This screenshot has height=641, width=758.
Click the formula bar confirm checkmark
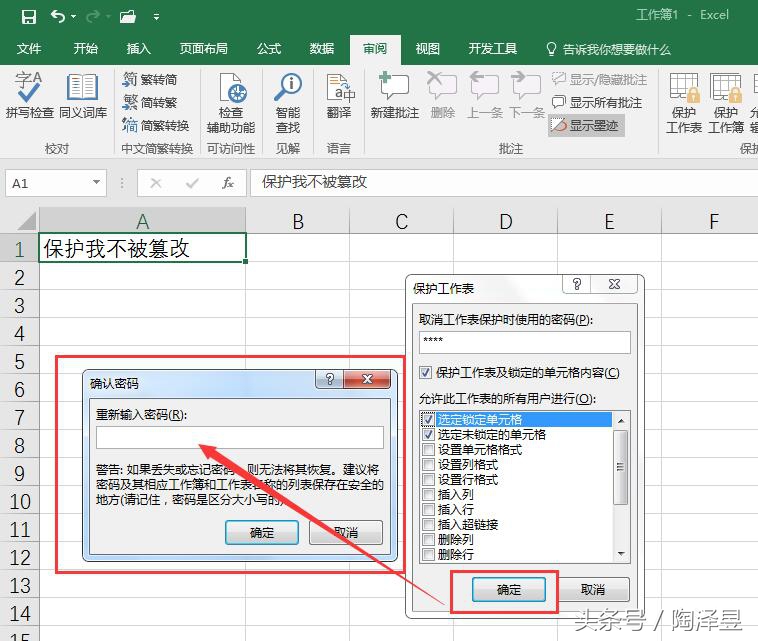pyautogui.click(x=192, y=183)
